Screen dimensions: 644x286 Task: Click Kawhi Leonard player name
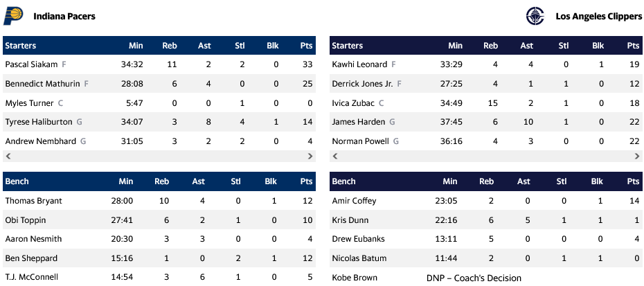360,64
